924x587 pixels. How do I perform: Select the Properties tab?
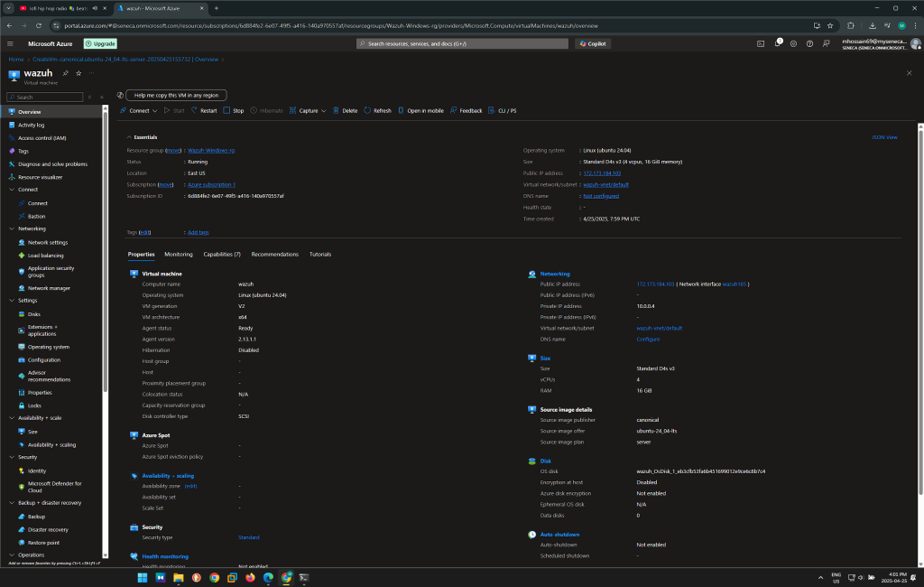142,255
